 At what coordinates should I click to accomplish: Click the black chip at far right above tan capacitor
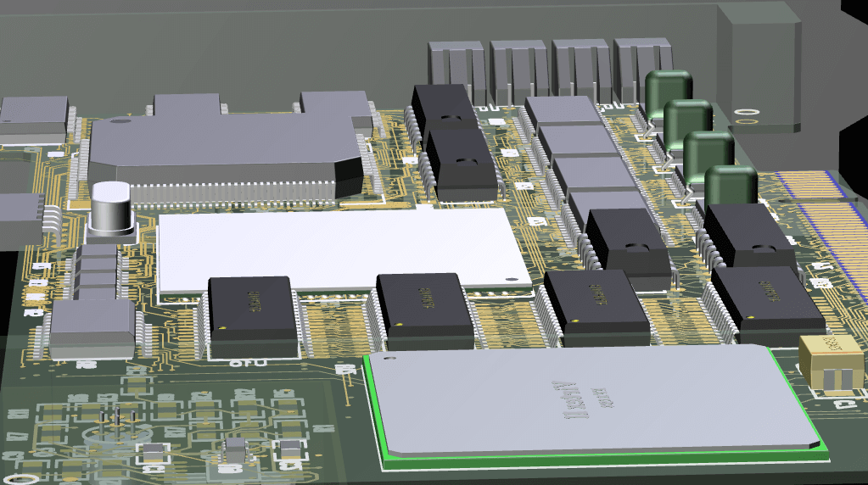coord(766,298)
